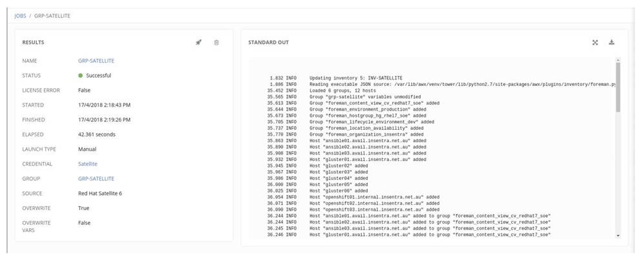Click log line Reading executable JSON source
The image size is (644, 265).
[x=463, y=85]
